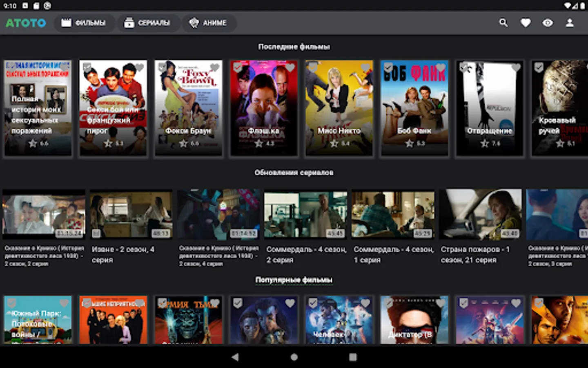Play the Страна пожаров episode 21 thumbnail
The image size is (588, 368).
click(481, 214)
